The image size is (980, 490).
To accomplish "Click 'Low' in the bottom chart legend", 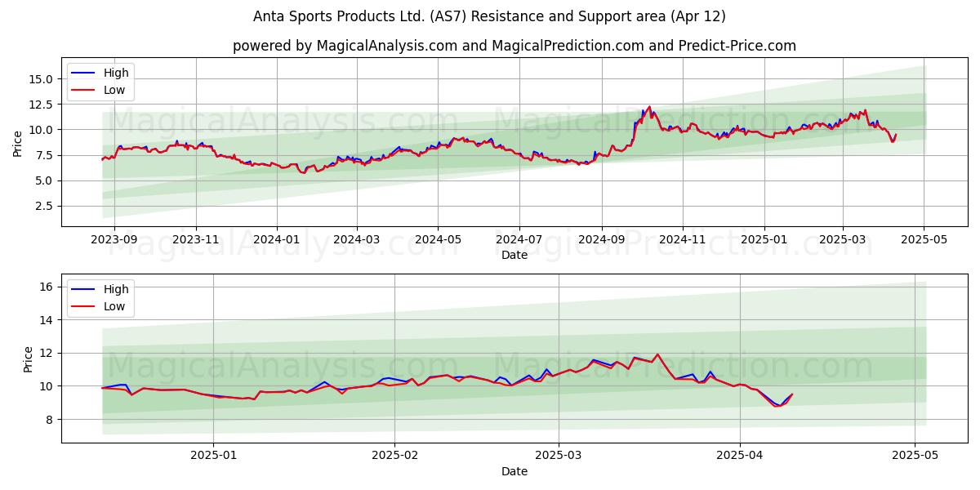I will coord(114,306).
